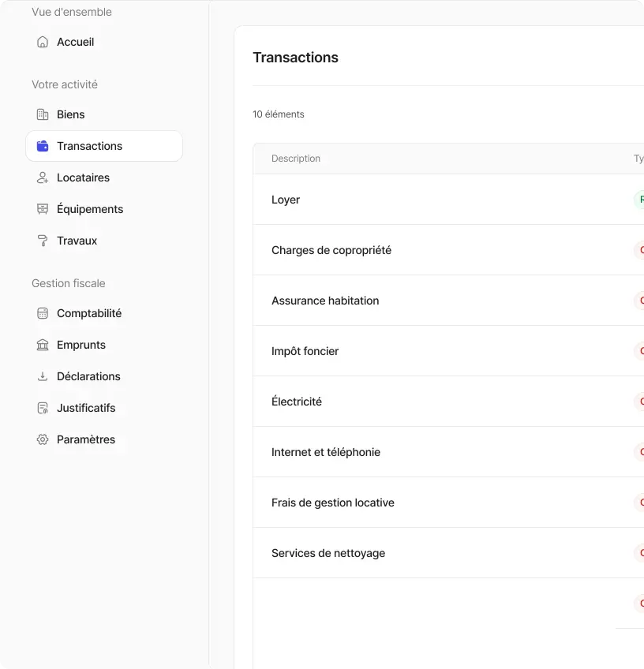Select the Équipements appliance icon
Screen dimensions: 644x669
(42, 209)
